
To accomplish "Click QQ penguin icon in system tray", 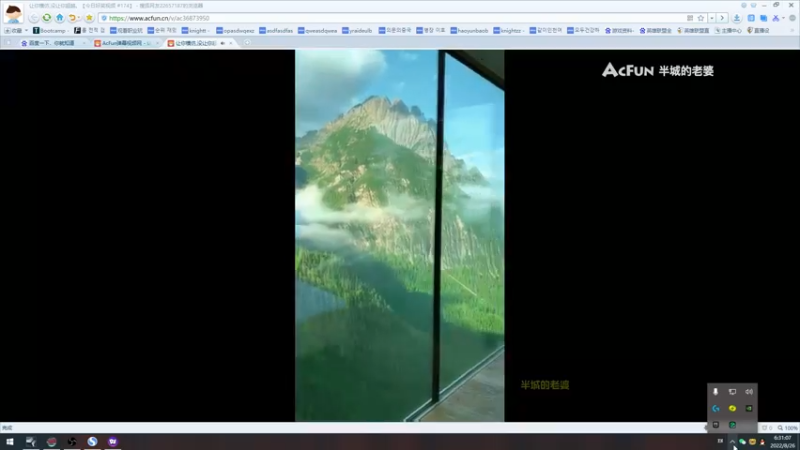I will coord(762,442).
